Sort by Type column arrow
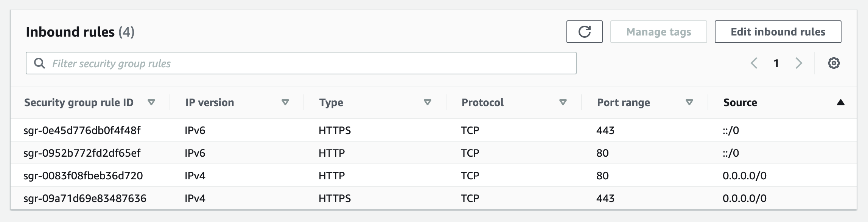This screenshot has width=868, height=222. point(428,102)
